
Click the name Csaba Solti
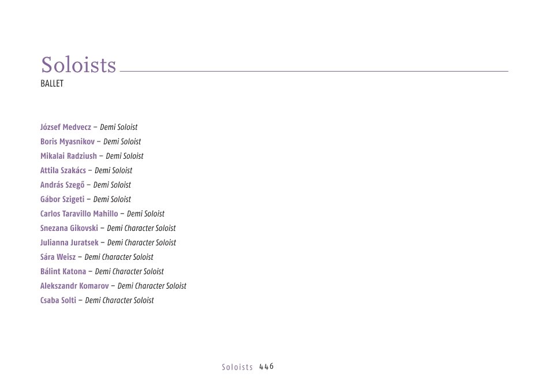coord(58,300)
